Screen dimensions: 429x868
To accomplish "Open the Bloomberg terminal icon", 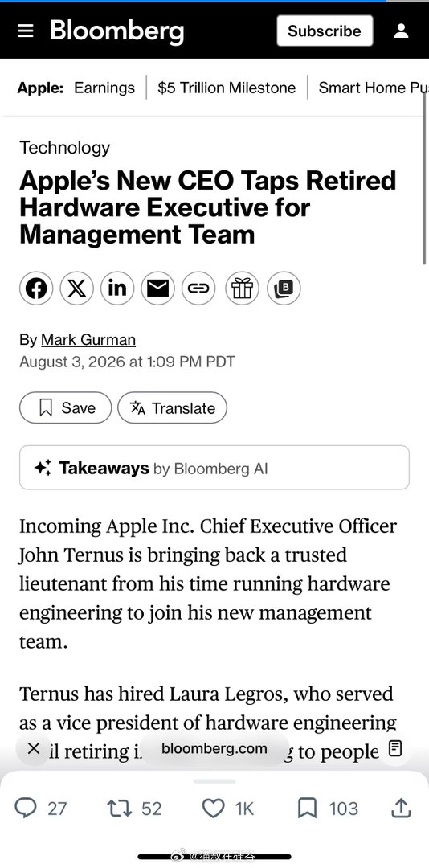I will click(284, 289).
